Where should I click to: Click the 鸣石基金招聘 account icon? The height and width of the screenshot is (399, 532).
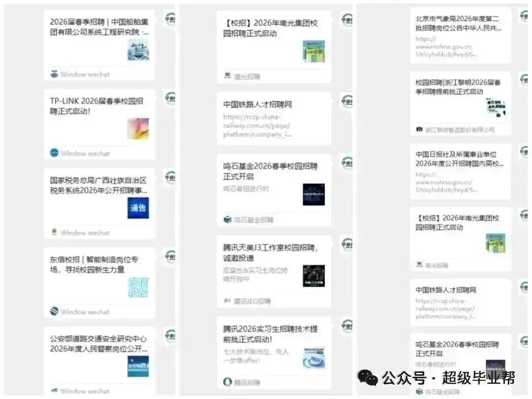click(x=227, y=220)
